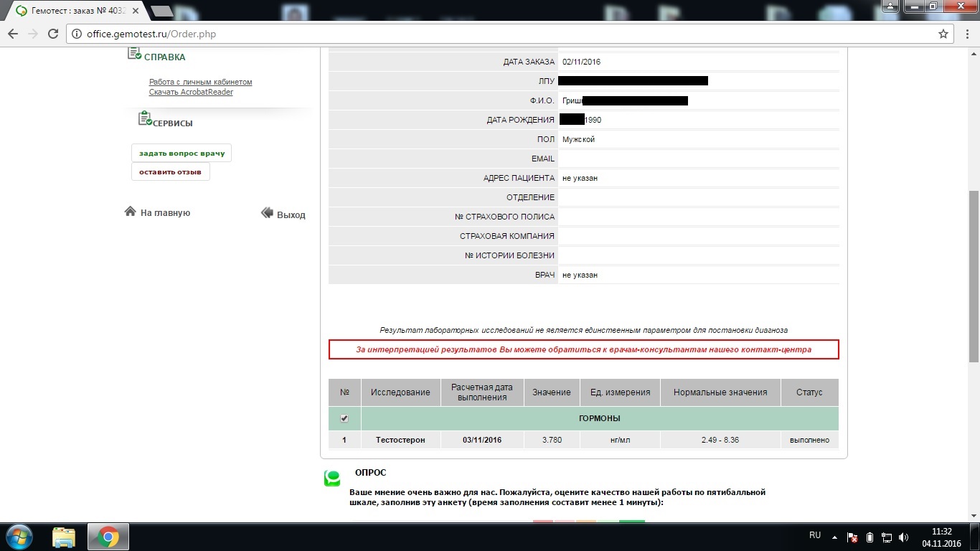Click the home icon next to На главную

tap(130, 212)
